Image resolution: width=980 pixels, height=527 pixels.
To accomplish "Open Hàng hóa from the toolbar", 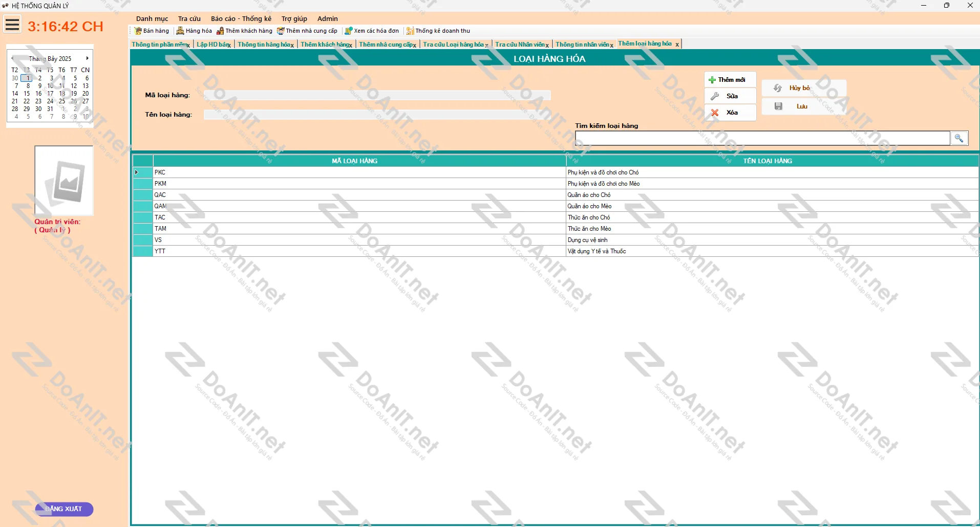I will [194, 31].
